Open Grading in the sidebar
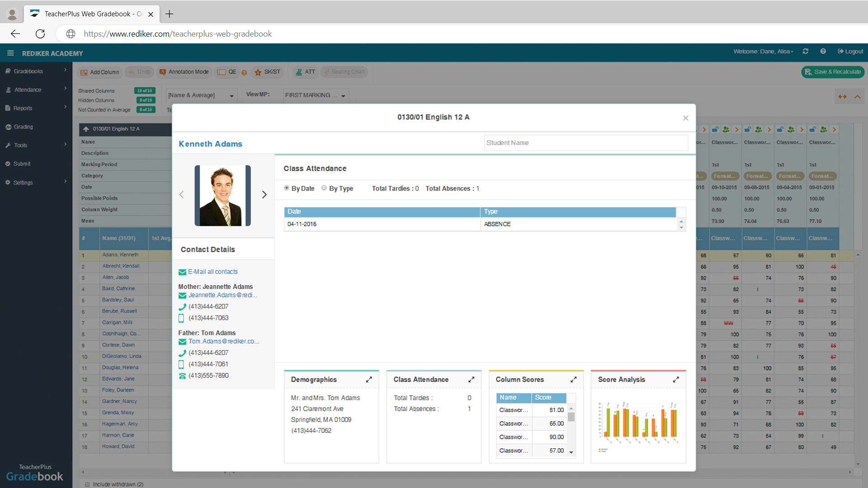868x488 pixels. pos(23,127)
